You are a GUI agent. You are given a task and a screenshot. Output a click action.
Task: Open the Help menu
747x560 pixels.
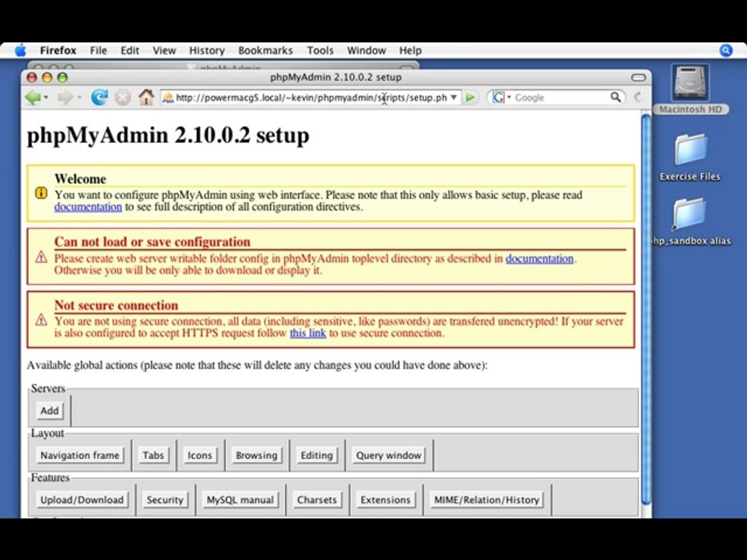pos(410,51)
